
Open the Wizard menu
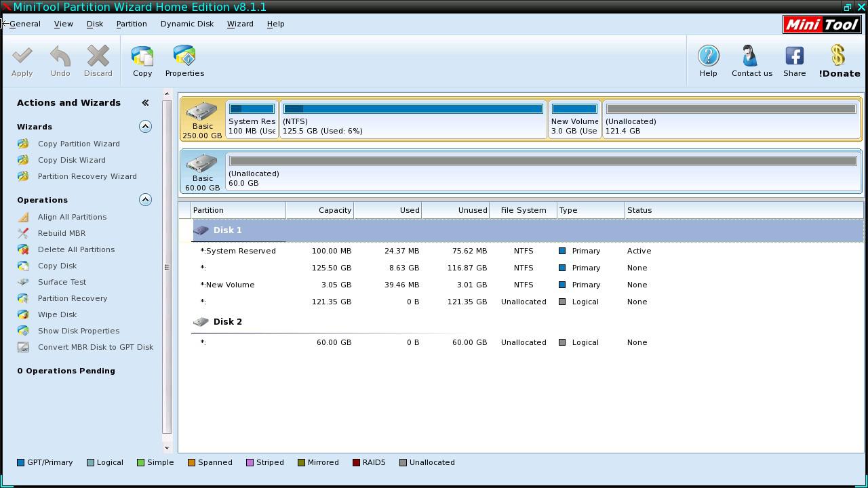pyautogui.click(x=240, y=24)
